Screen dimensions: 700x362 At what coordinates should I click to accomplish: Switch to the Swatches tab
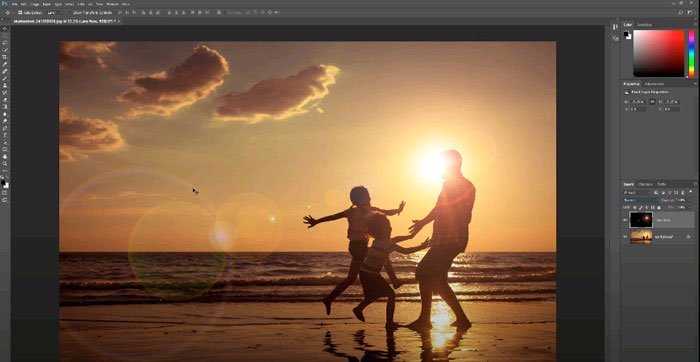(x=644, y=25)
